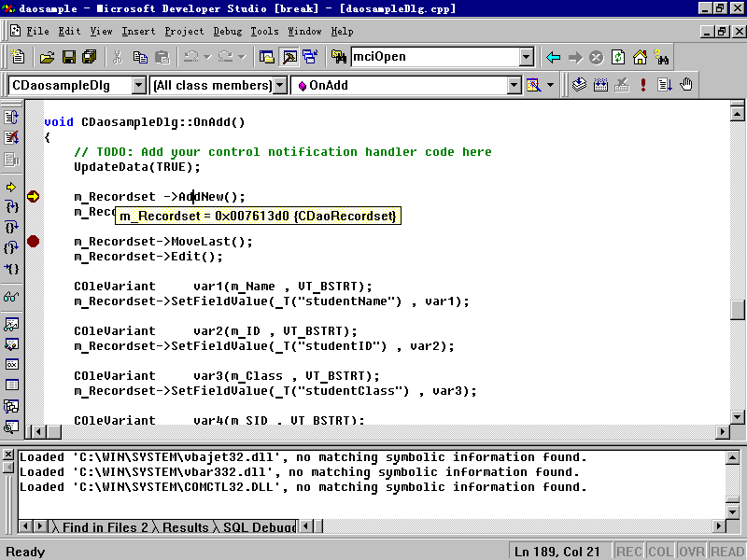Open the All class members filter dropdown
The height and width of the screenshot is (560, 747).
point(281,86)
